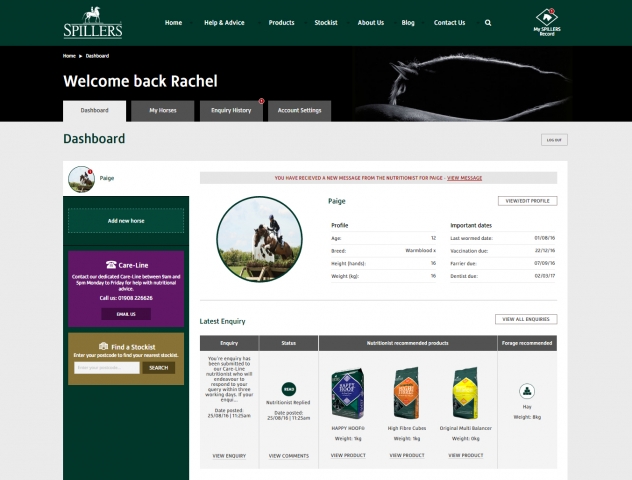632x480 pixels.
Task: Click the View All Enquiries button
Action: pyautogui.click(x=526, y=319)
